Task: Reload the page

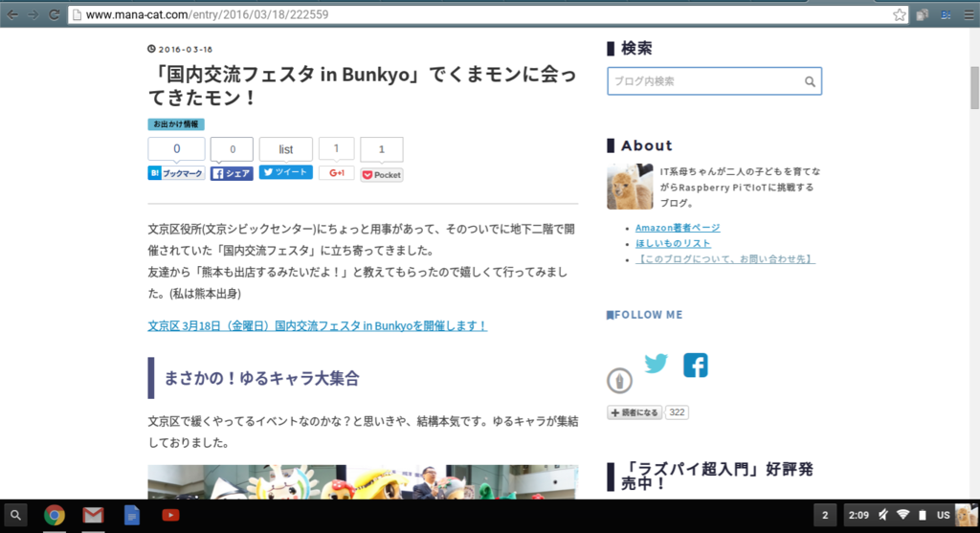Action: (55, 14)
